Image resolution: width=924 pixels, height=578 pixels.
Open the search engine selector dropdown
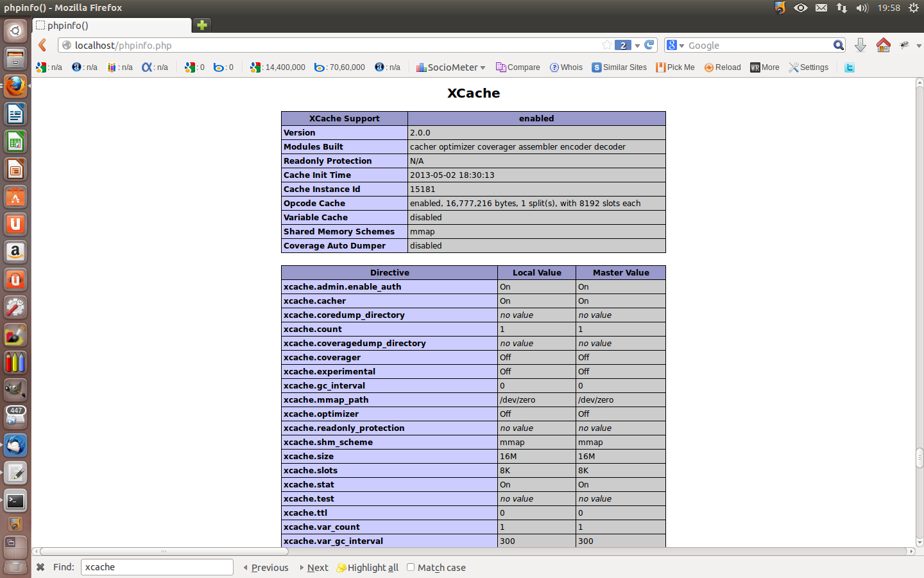(676, 46)
